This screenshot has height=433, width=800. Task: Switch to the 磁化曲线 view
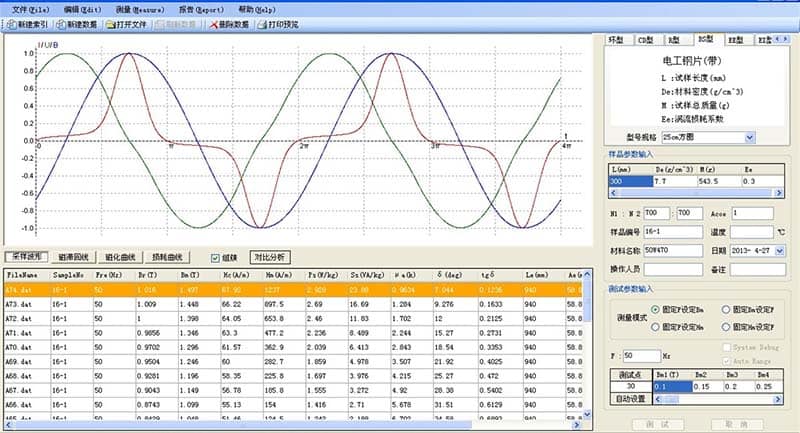(x=120, y=257)
